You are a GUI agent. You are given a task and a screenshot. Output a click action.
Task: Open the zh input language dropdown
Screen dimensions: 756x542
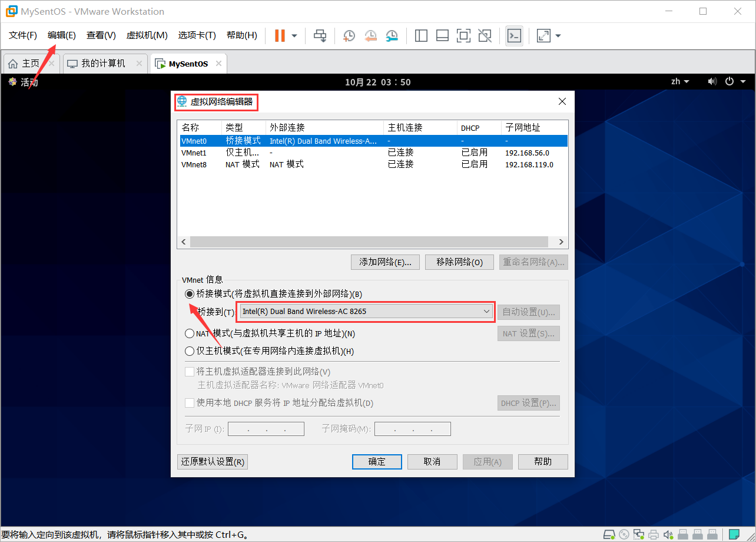680,81
